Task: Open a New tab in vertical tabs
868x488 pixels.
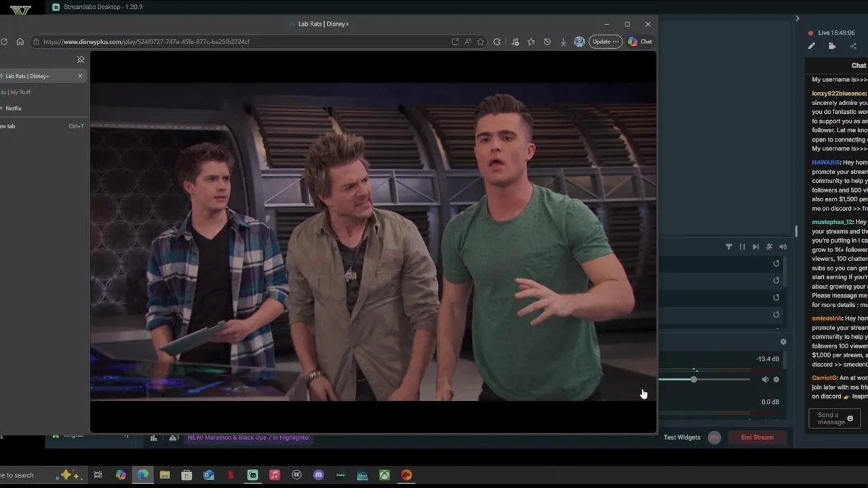Action: point(42,126)
